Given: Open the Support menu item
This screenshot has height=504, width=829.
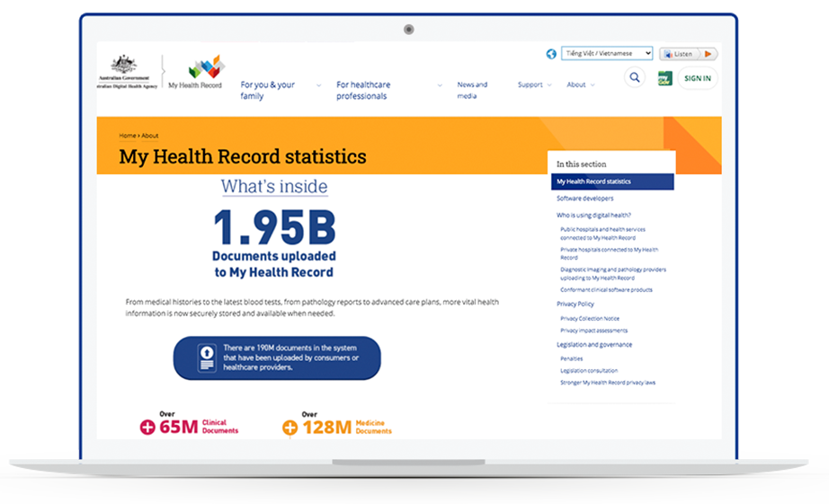Looking at the screenshot, I should [530, 84].
